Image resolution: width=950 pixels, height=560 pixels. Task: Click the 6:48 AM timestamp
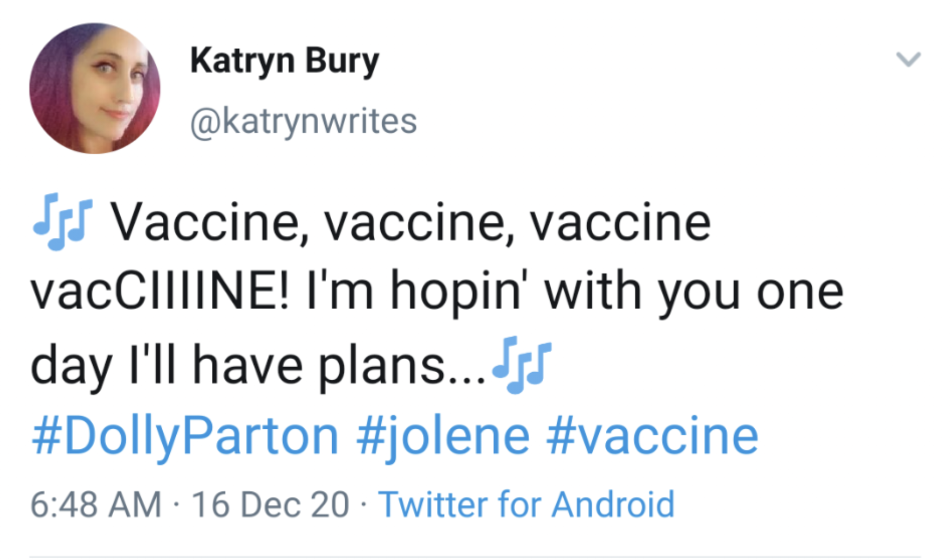click(x=96, y=504)
